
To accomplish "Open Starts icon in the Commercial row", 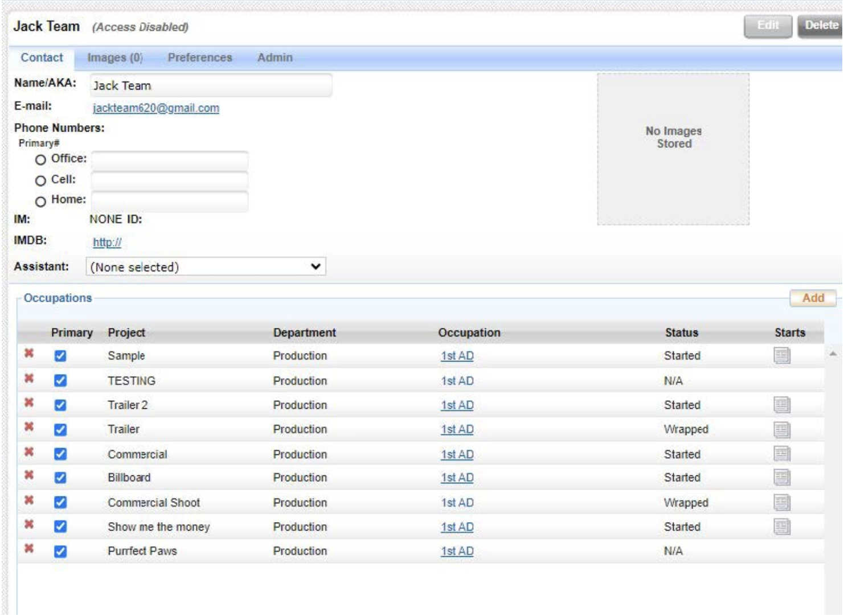I will pyautogui.click(x=782, y=454).
